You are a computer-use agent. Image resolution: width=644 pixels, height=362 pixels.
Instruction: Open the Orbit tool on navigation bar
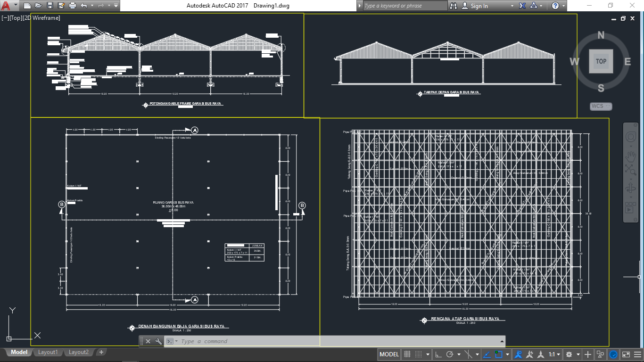tap(631, 188)
